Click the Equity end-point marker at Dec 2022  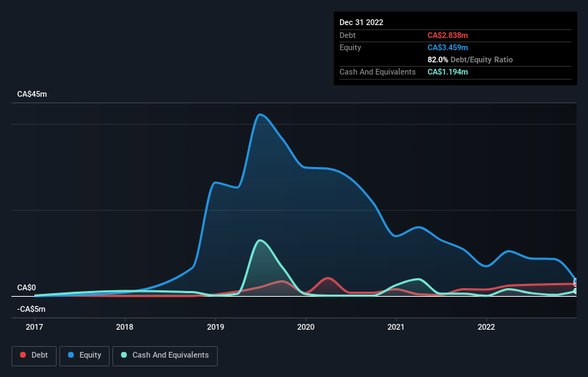tap(576, 281)
